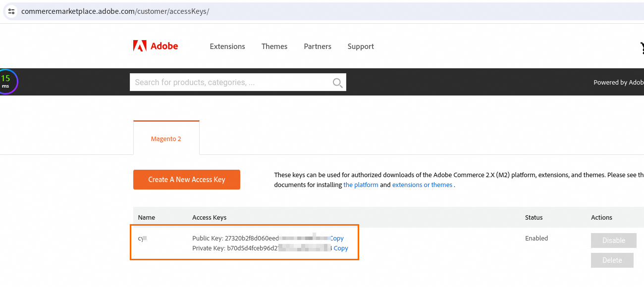Viewport: 644px width, 287px height.
Task: Switch to the Magento 2 tab
Action: coord(166,139)
